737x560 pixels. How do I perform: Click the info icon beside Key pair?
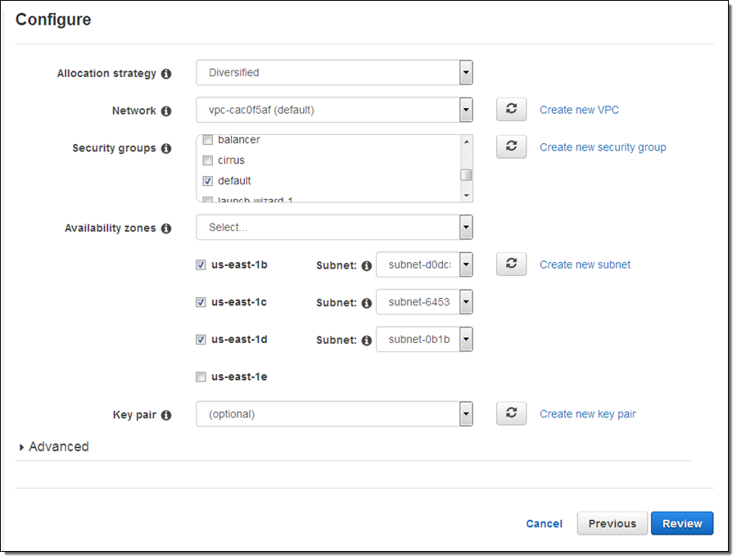pos(166,415)
